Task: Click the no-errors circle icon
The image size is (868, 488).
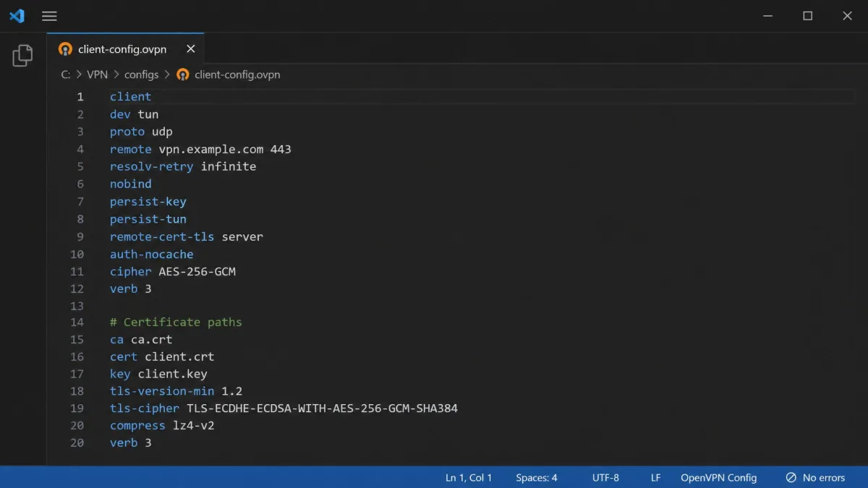Action: click(791, 477)
